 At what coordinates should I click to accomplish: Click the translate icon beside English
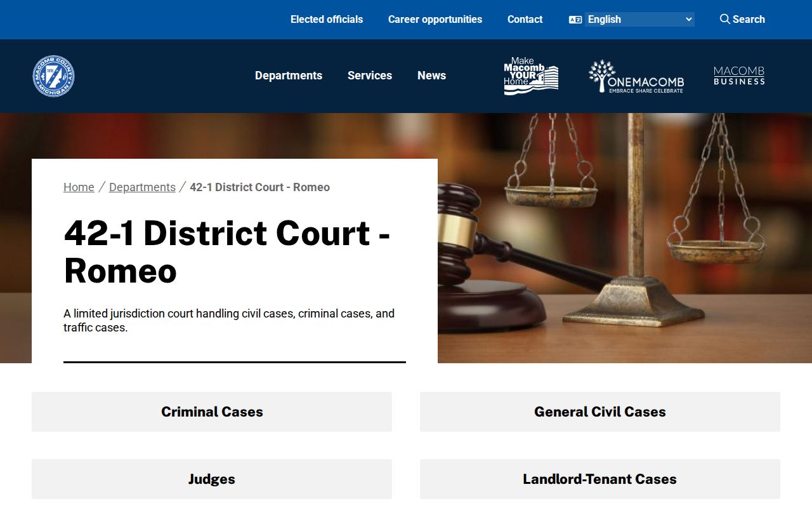(575, 20)
